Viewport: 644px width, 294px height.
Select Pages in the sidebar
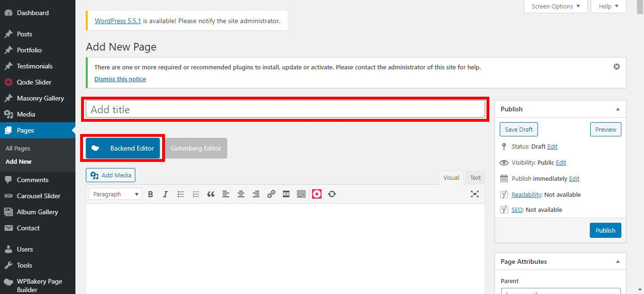click(38, 130)
